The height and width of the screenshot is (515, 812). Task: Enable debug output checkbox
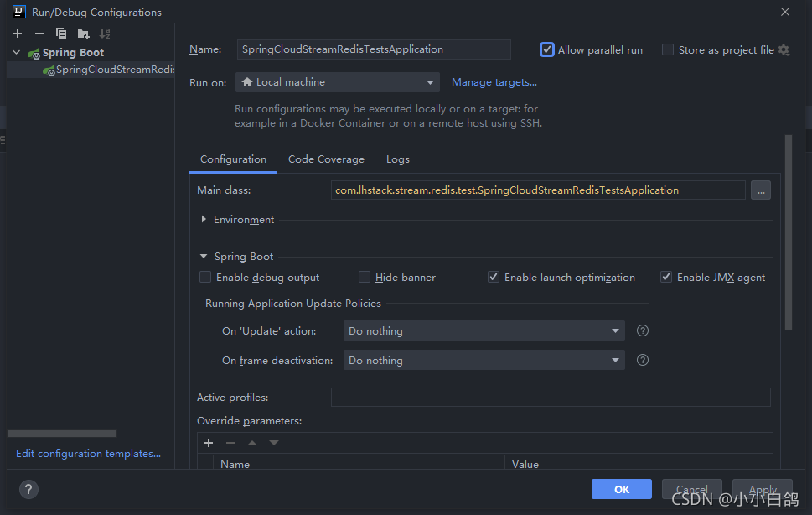point(205,277)
